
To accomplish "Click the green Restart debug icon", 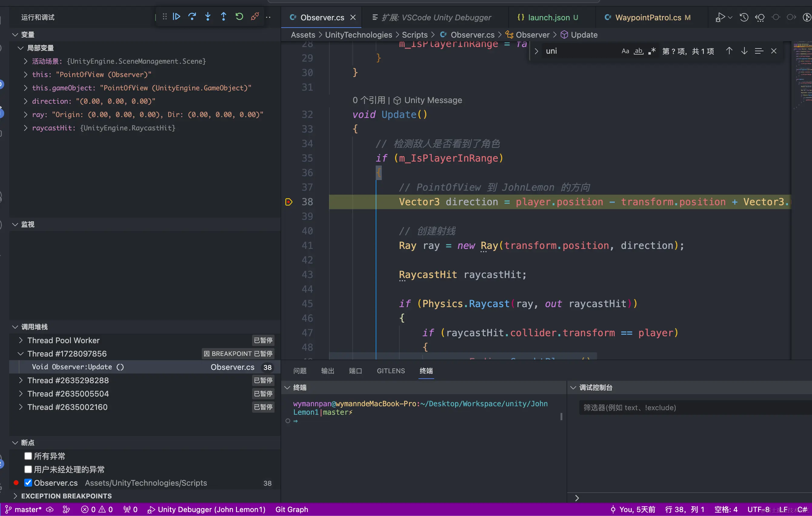I will point(239,17).
